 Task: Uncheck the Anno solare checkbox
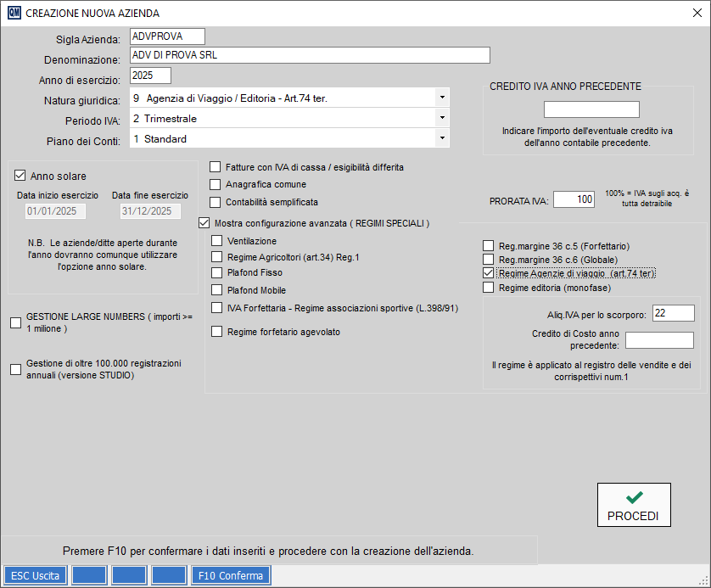coord(20,176)
